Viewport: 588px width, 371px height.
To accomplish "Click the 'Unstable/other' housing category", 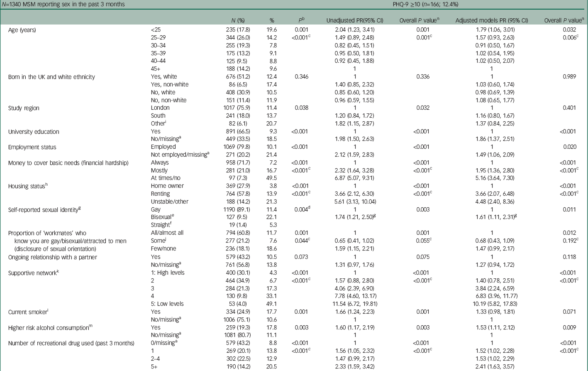I will coord(170,201).
